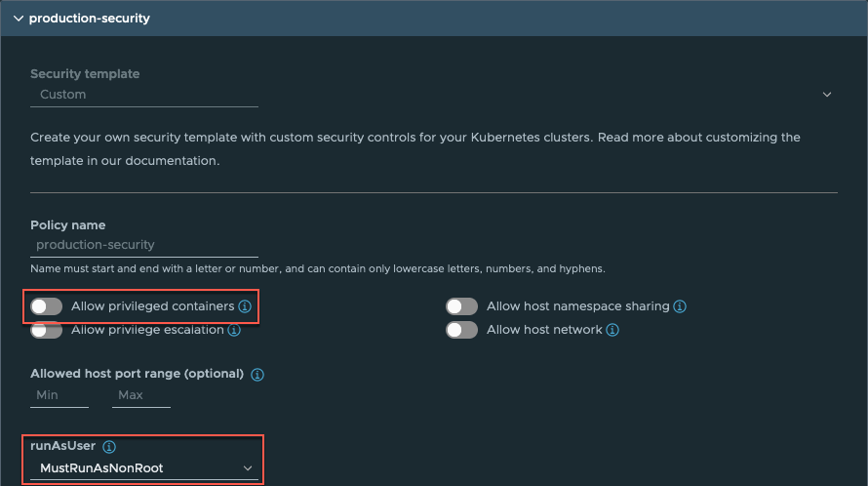868x486 pixels.
Task: Click the Max host port field
Action: tap(141, 395)
